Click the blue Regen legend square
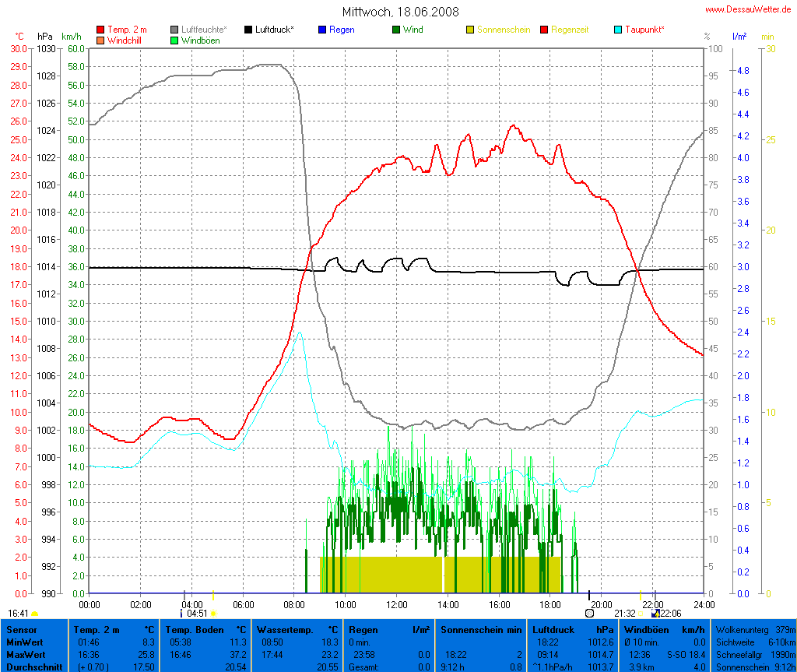The image size is (797, 672). click(322, 30)
